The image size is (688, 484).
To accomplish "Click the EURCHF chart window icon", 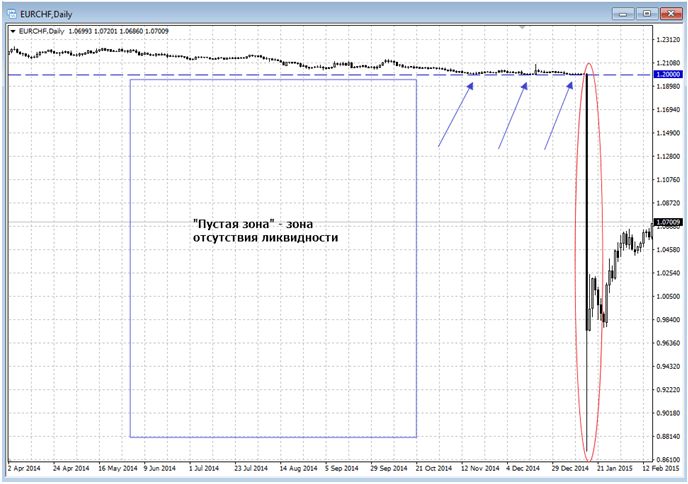I will pyautogui.click(x=11, y=12).
